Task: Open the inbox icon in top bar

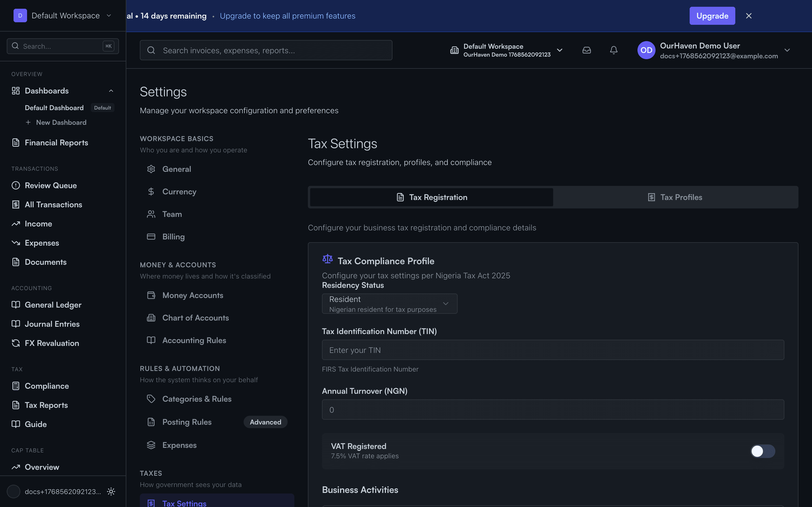Action: 586,50
